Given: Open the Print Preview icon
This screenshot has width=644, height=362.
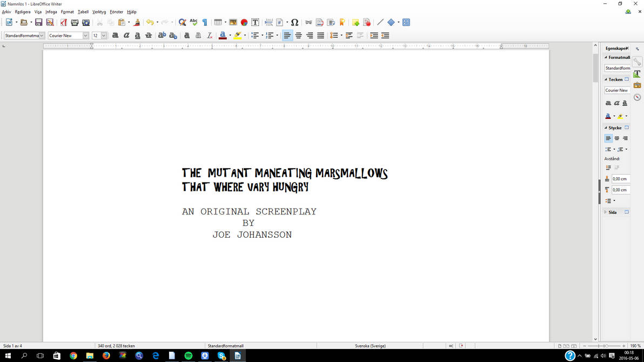Looking at the screenshot, I should (x=86, y=22).
